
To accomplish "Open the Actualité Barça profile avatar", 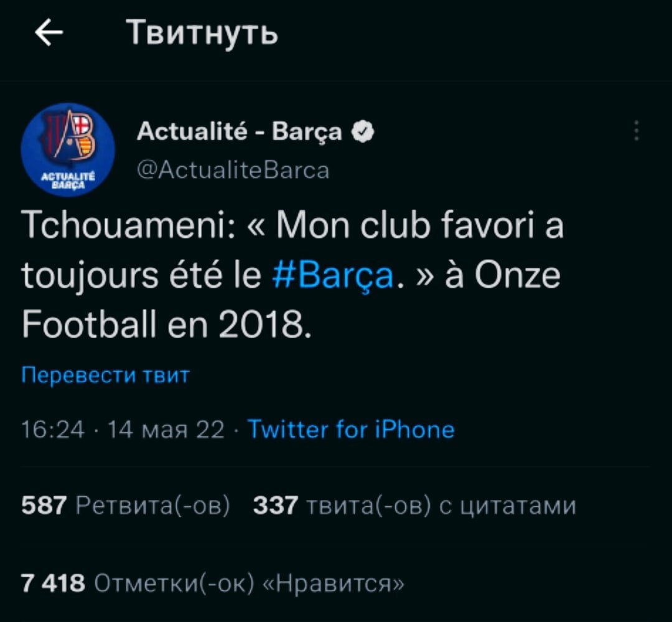I will (x=68, y=149).
